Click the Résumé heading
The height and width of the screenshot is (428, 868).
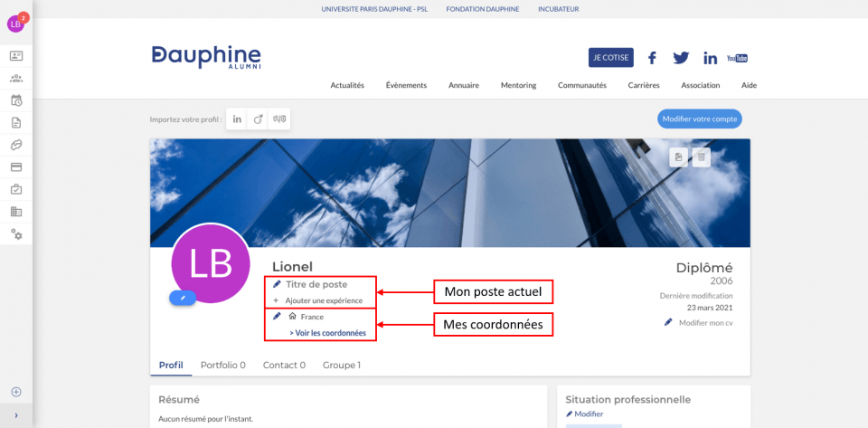(x=179, y=399)
